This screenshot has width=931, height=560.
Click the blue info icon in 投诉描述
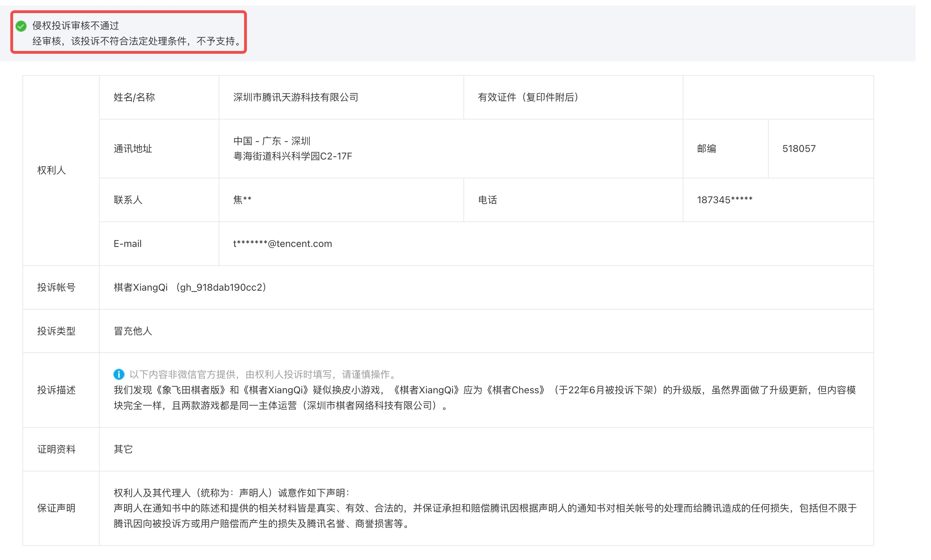coord(119,374)
